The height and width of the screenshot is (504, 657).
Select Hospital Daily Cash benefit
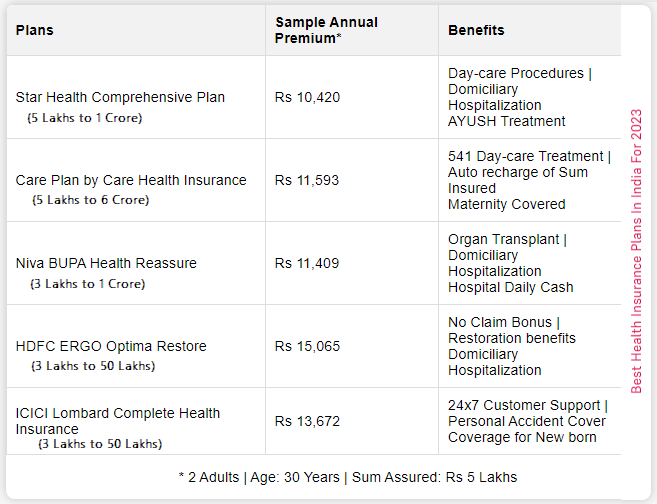click(x=510, y=287)
